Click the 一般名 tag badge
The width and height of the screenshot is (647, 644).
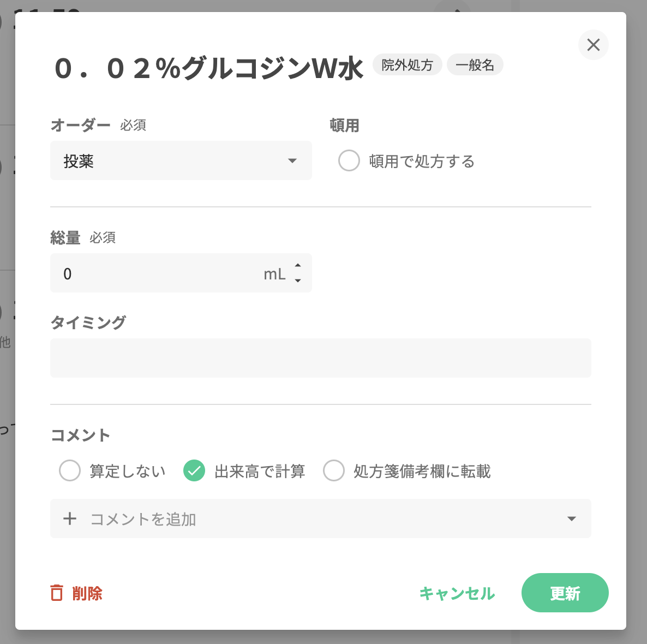pyautogui.click(x=475, y=65)
